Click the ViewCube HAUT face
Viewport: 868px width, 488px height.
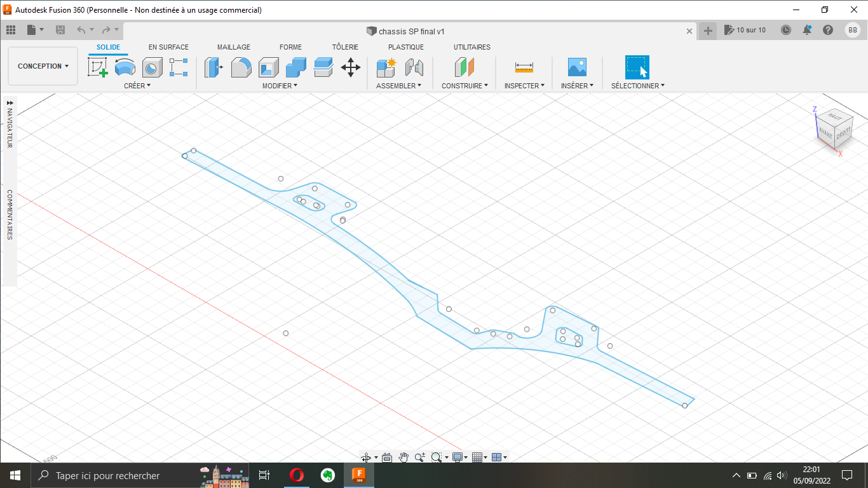(x=835, y=118)
